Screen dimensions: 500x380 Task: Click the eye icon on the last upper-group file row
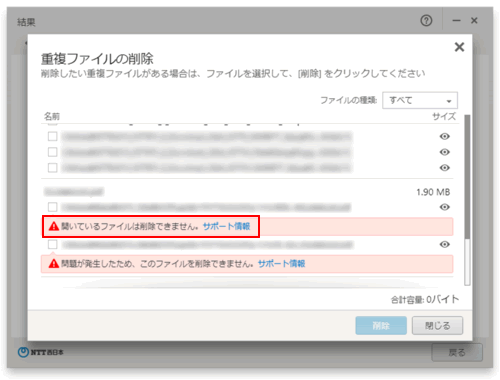point(444,167)
